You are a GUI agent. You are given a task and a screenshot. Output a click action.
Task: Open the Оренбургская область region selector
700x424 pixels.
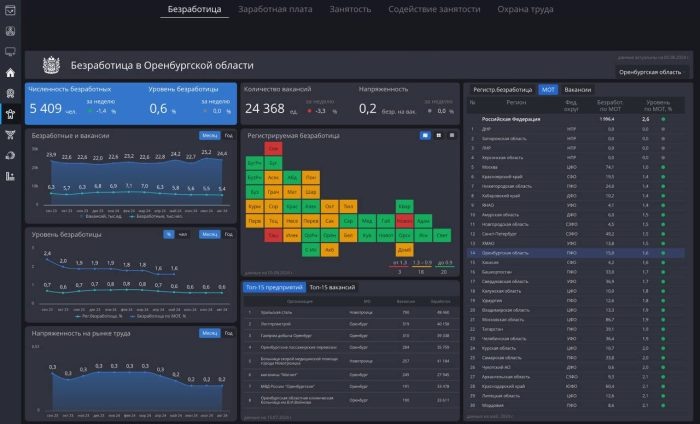pos(651,72)
